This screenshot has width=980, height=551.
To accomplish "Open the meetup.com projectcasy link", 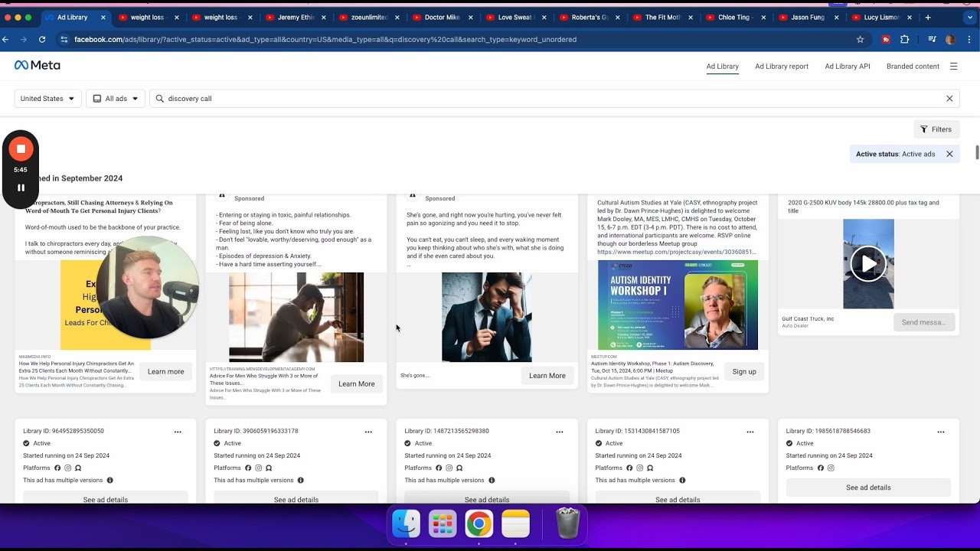I will click(677, 252).
